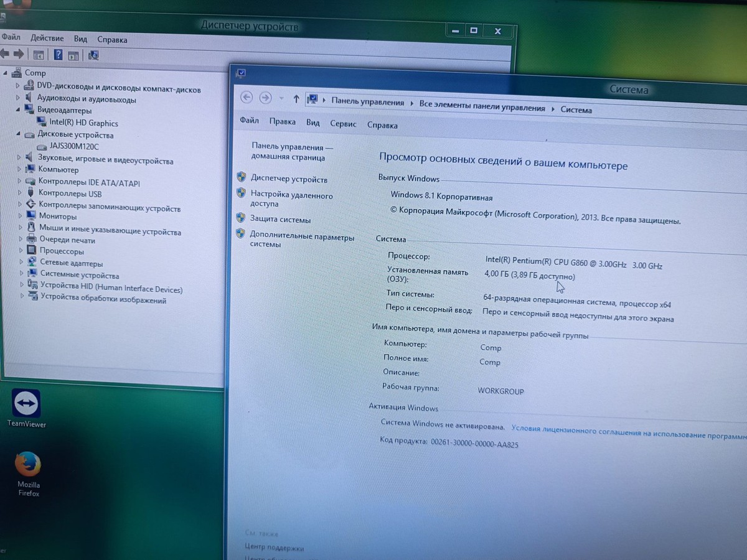Go back using System window's round back button
Screen dimensions: 747x560
coord(247,97)
